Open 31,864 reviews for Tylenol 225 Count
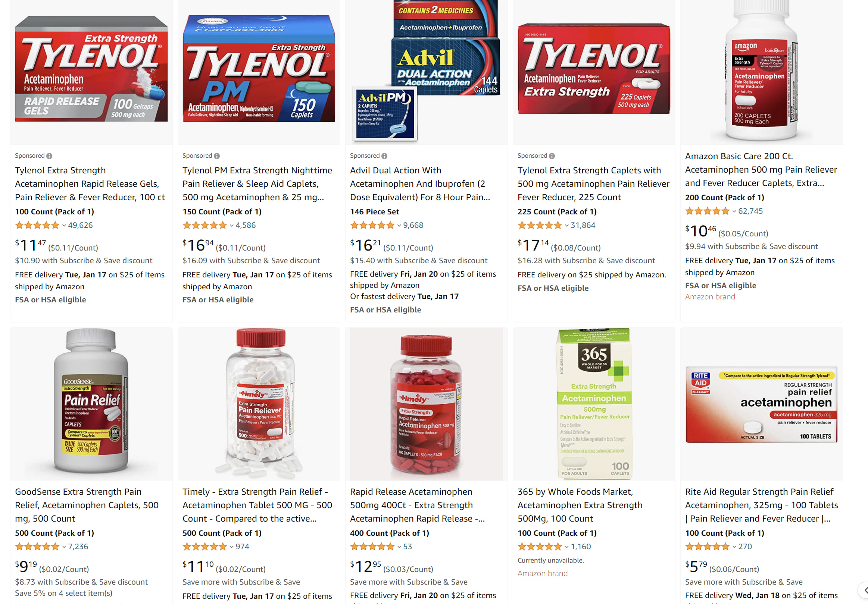 pyautogui.click(x=583, y=225)
